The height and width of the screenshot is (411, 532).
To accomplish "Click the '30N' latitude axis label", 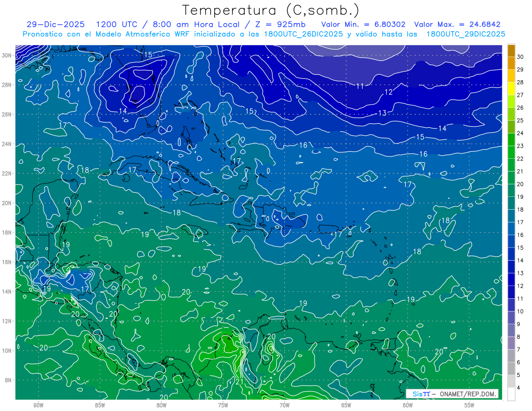I will pos(7,55).
